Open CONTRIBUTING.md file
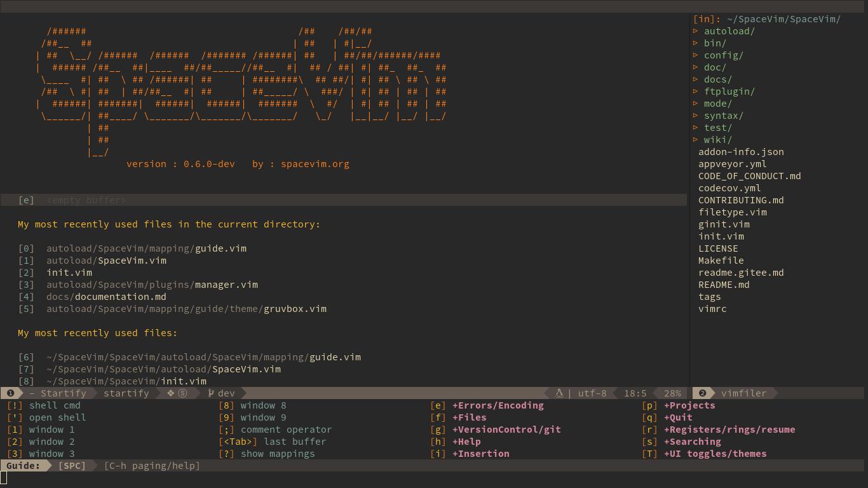Screen dimensions: 868x488 [x=741, y=200]
